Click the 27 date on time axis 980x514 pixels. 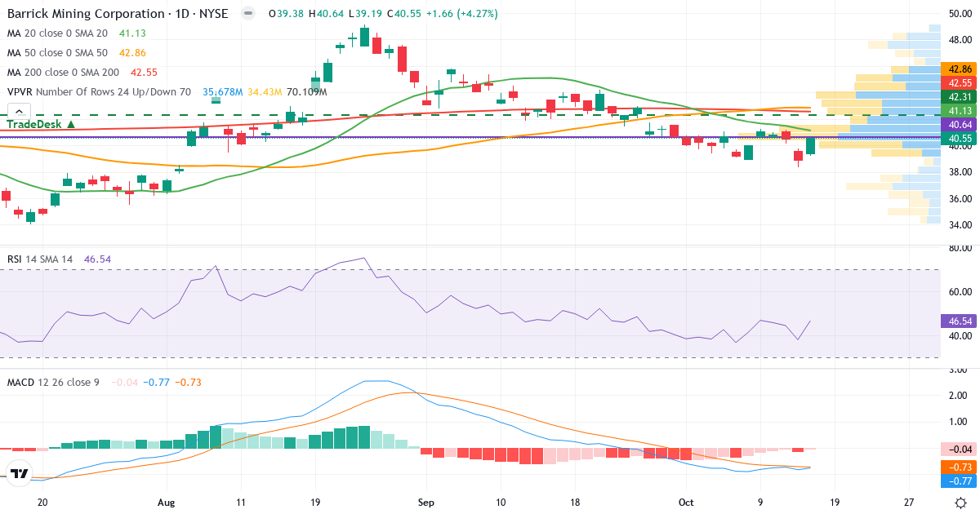pyautogui.click(x=909, y=503)
